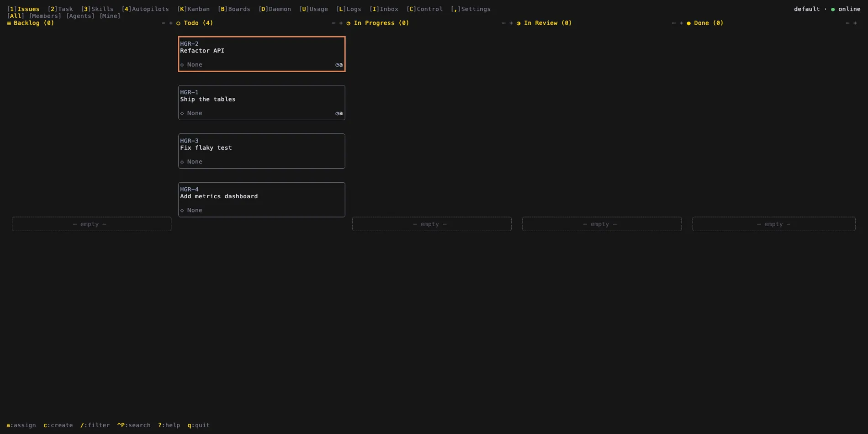Add a new issue to Todo column

pyautogui.click(x=341, y=23)
